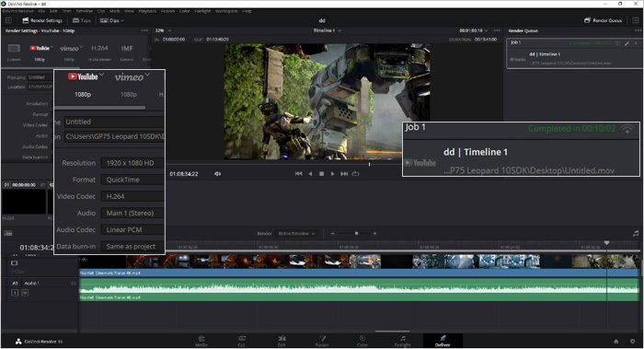Switch to the Color page icon
Viewport: 644px width, 349px height.
(x=362, y=341)
